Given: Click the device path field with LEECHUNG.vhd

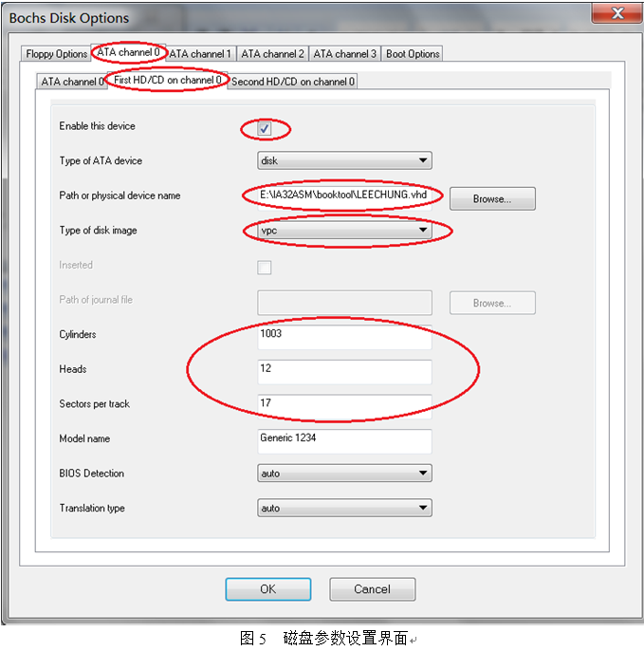Looking at the screenshot, I should (344, 198).
